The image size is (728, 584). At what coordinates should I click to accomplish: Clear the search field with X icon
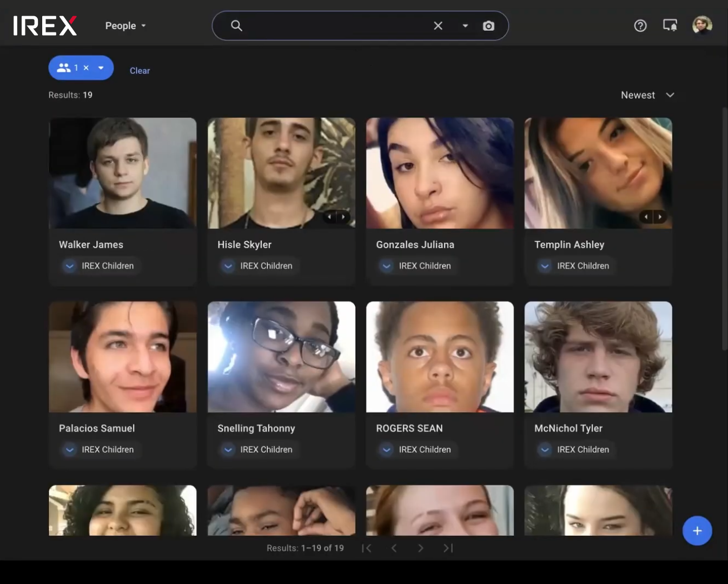tap(438, 26)
